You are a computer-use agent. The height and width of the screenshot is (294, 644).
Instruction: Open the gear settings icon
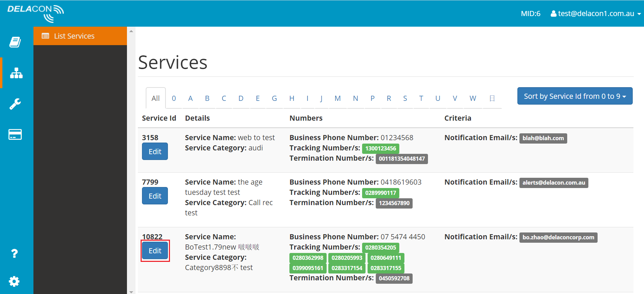click(x=14, y=281)
